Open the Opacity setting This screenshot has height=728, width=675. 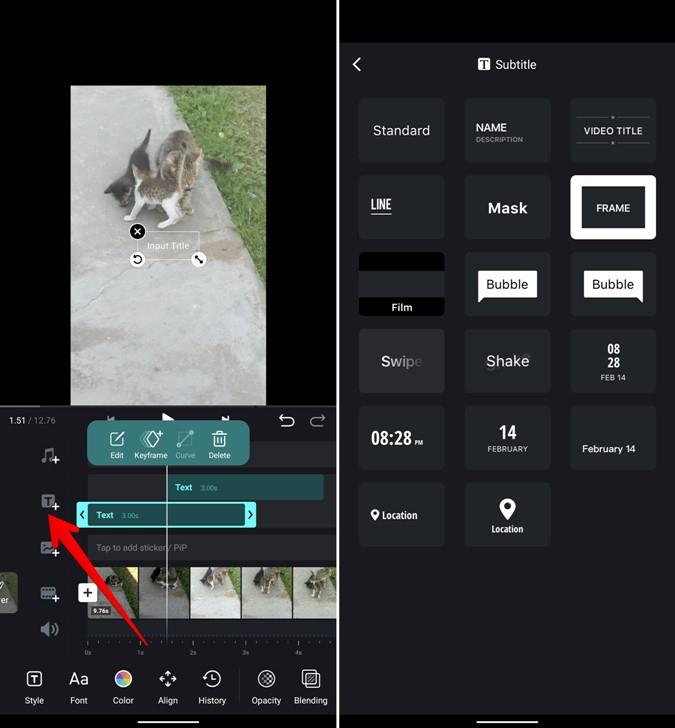click(266, 688)
